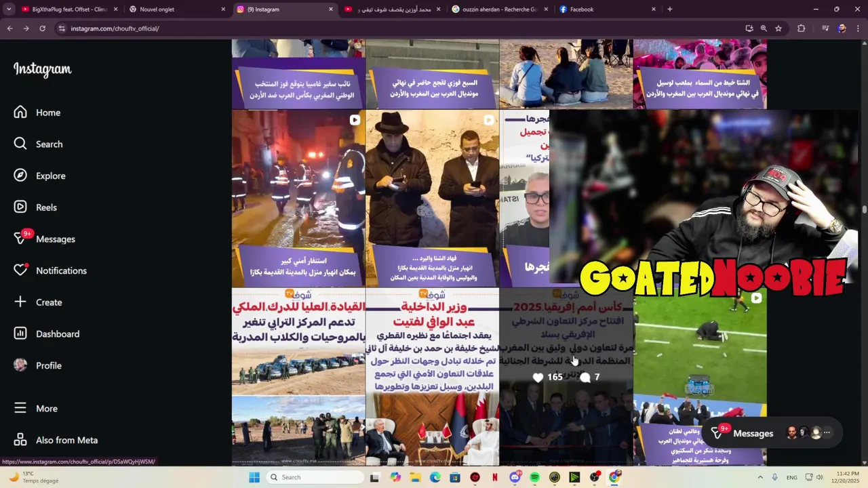Viewport: 868px width, 488px height.
Task: Open the weather widget showing 13°C
Action: 33,477
